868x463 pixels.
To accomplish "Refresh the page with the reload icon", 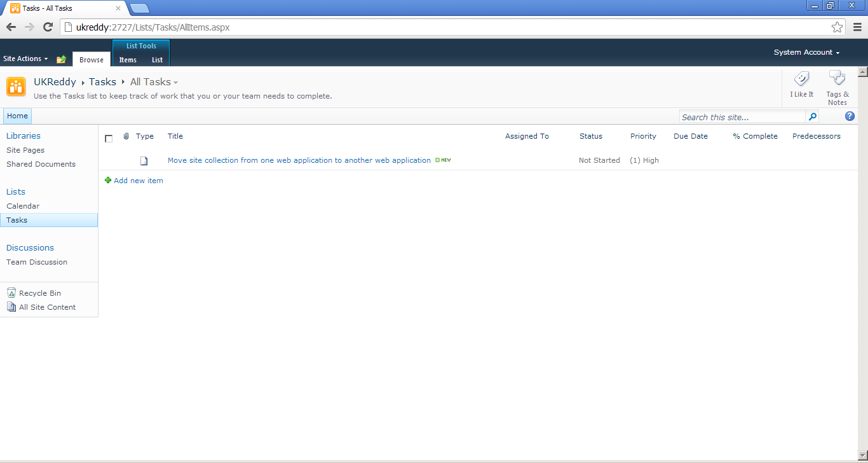I will point(47,27).
